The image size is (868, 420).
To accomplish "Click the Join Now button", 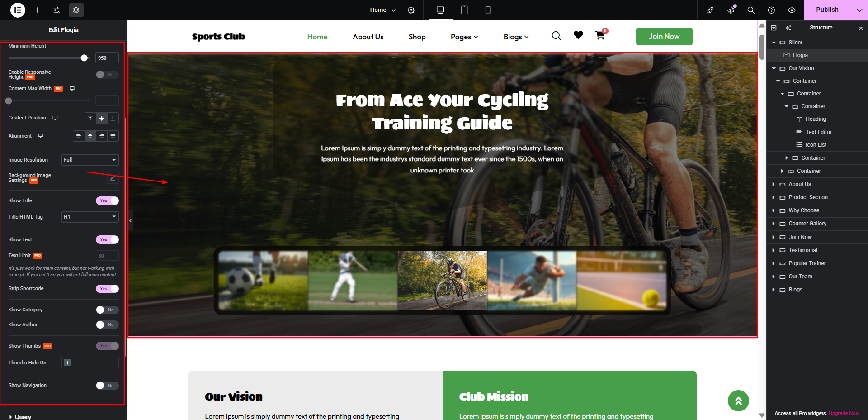I will [x=664, y=36].
